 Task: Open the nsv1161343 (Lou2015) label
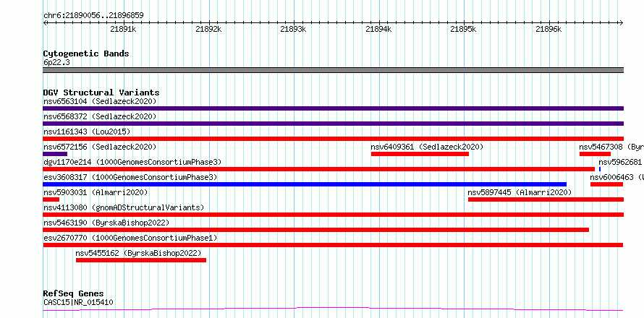[x=87, y=132]
